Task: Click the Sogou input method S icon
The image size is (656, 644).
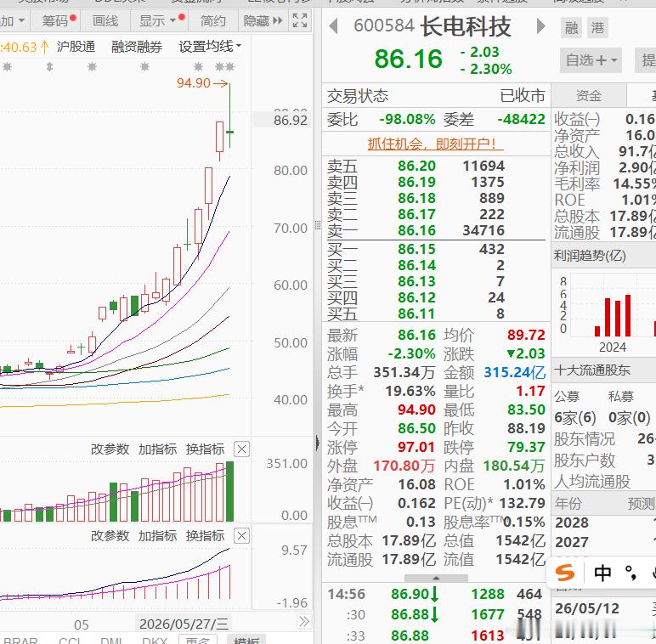Action: [x=565, y=573]
